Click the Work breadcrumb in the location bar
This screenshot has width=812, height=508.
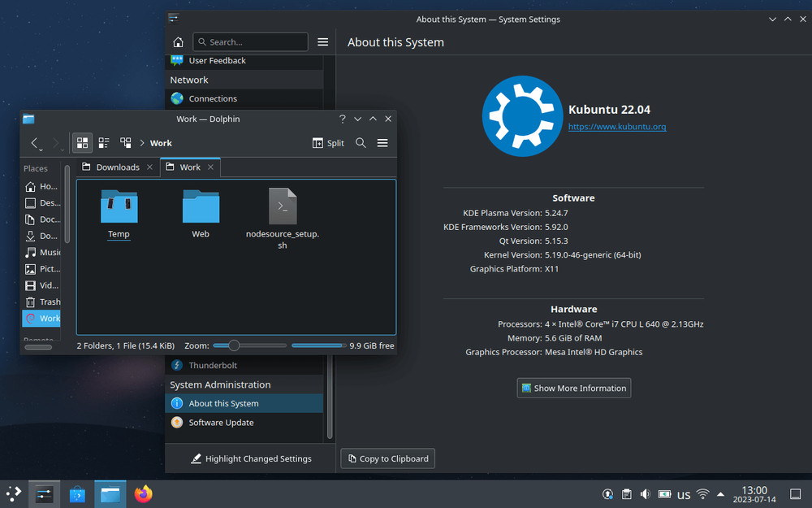(161, 143)
